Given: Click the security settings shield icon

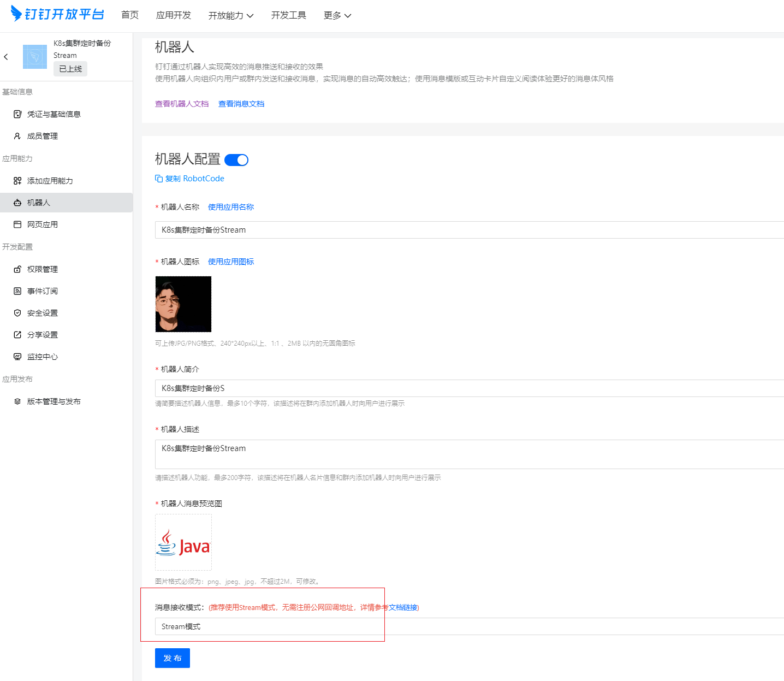Looking at the screenshot, I should point(17,313).
